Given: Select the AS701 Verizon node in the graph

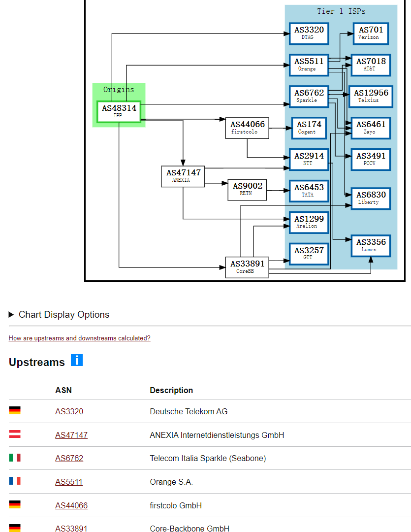Looking at the screenshot, I should coord(371,33).
